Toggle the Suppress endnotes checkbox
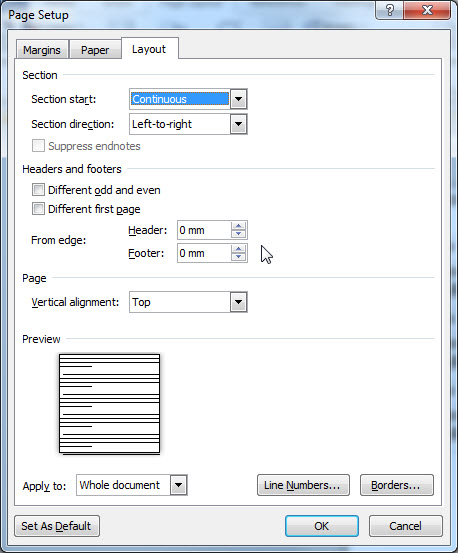The width and height of the screenshot is (458, 553). coord(38,146)
